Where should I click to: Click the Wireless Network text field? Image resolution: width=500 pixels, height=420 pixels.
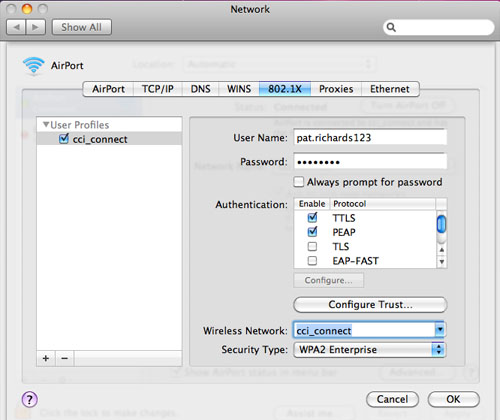pyautogui.click(x=364, y=330)
